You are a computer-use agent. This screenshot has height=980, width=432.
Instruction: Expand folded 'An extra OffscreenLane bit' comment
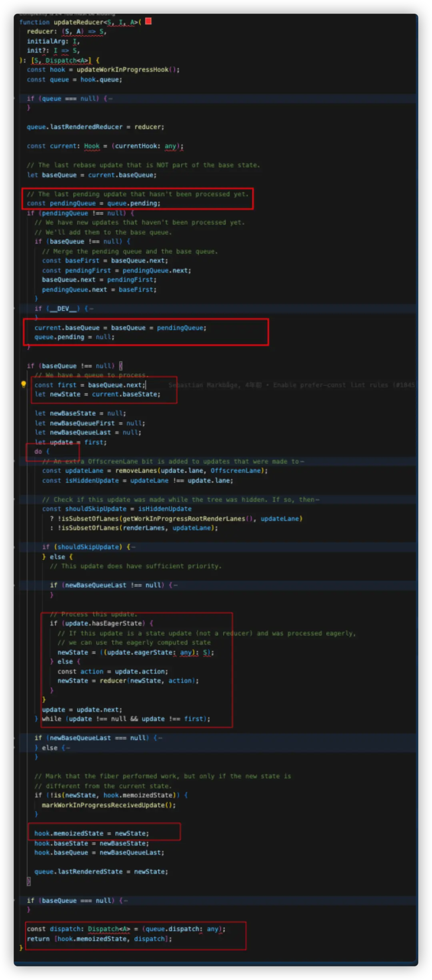[x=302, y=461]
